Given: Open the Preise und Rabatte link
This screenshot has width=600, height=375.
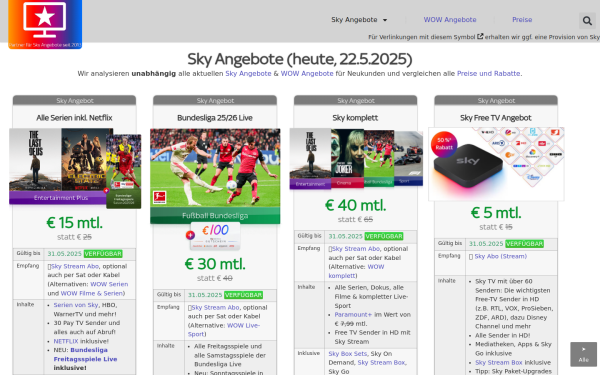Looking at the screenshot, I should 488,73.
